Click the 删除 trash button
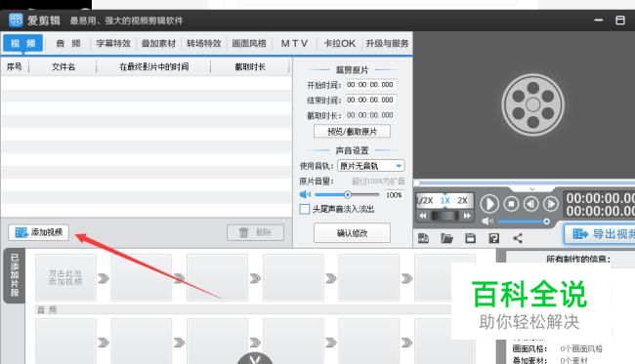This screenshot has width=635, height=364. (x=255, y=232)
